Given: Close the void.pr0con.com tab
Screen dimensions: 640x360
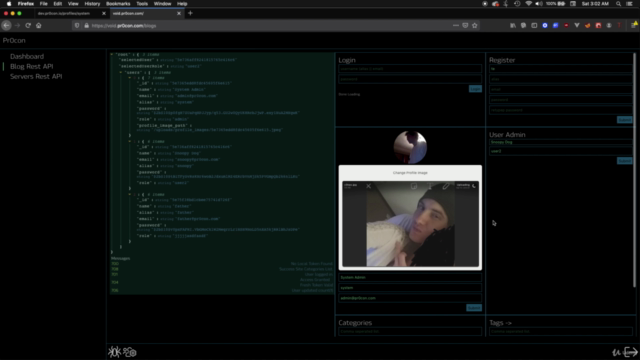Looking at the screenshot, I should pos(179,13).
